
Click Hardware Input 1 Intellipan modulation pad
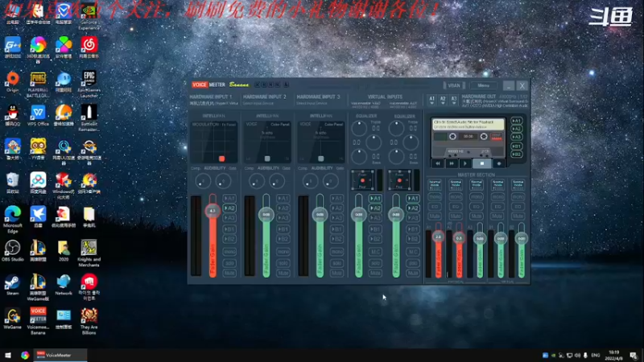click(x=213, y=142)
